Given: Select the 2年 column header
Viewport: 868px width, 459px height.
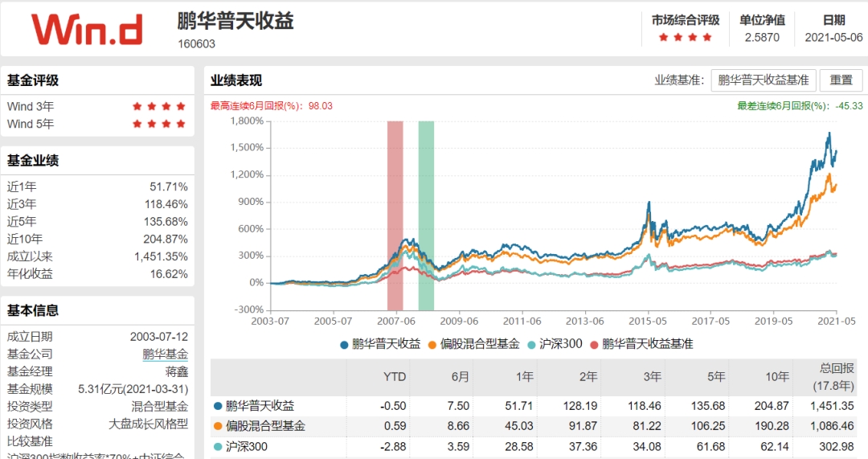Looking at the screenshot, I should click(588, 377).
